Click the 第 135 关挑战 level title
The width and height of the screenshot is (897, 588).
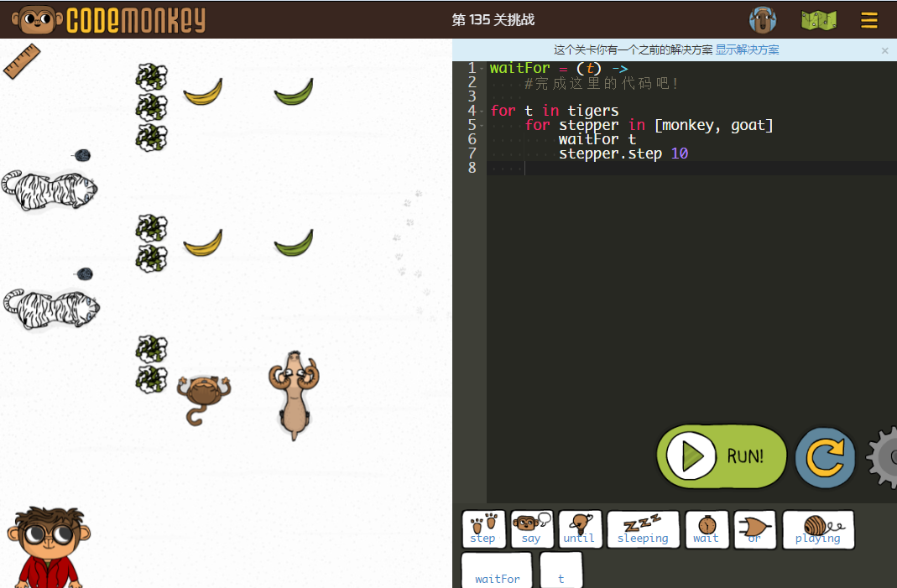pyautogui.click(x=493, y=20)
